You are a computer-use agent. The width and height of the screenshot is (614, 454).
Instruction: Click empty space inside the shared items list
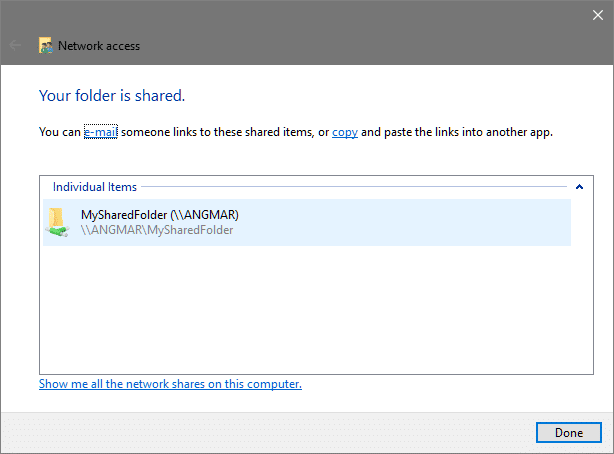click(316, 309)
